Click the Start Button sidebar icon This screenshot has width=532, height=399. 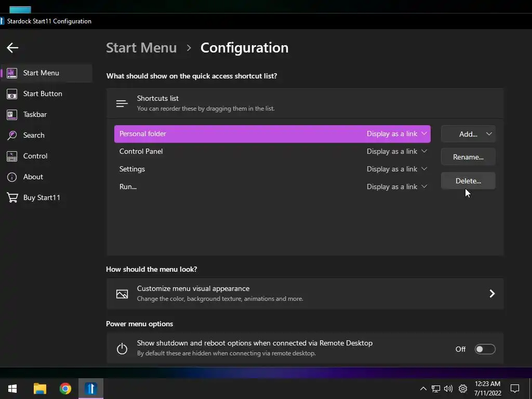12,94
